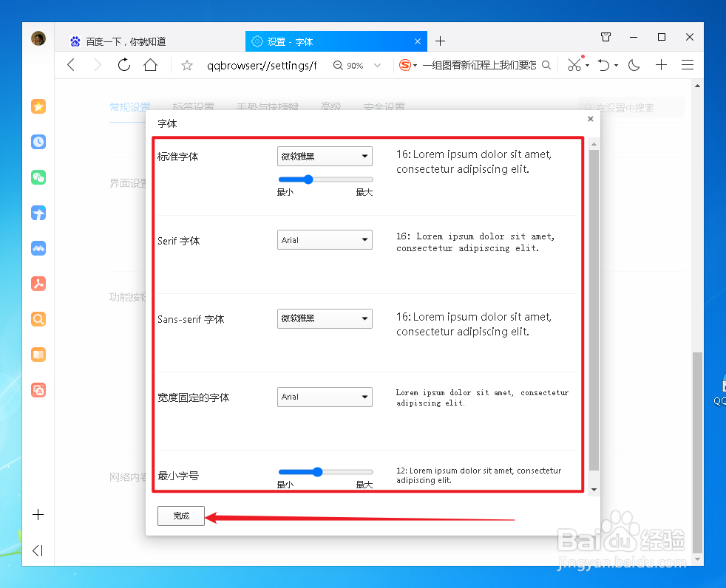The width and height of the screenshot is (726, 588).
Task: Close the 字体 dialog
Action: (591, 119)
